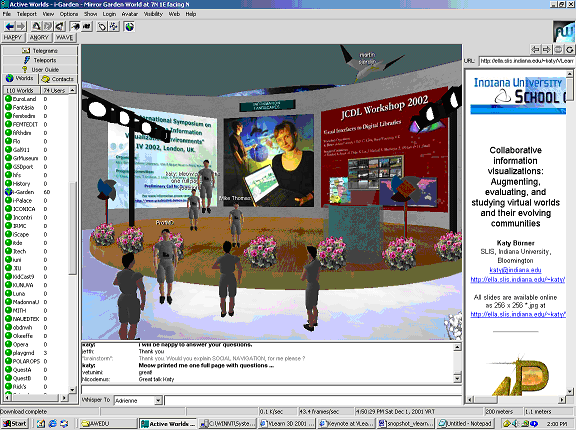Click the look-down avatar toolbar icon
Viewport: 576px width, 432px height.
tap(60, 26)
